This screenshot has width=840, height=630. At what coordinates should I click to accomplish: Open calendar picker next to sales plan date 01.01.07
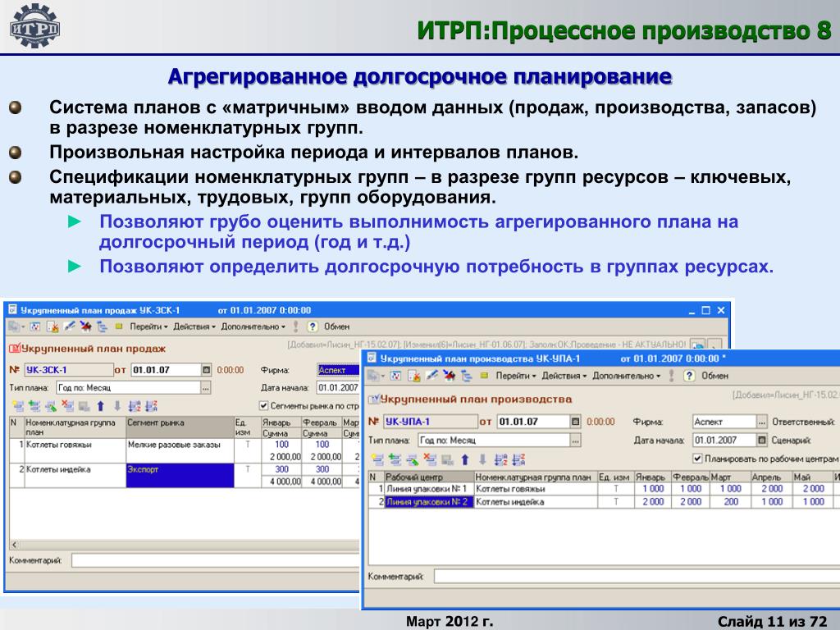pos(206,370)
